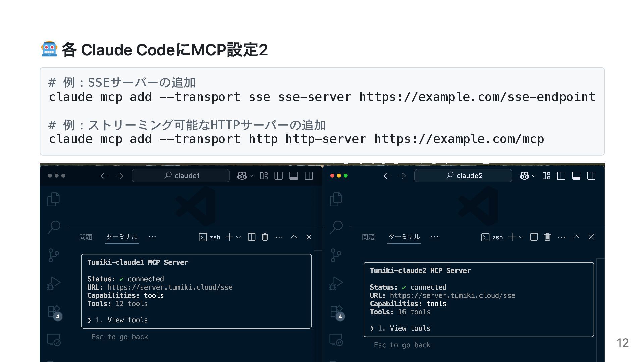The width and height of the screenshot is (644, 362).
Task: Open Run and Debug in claude2 window
Action: tap(336, 283)
